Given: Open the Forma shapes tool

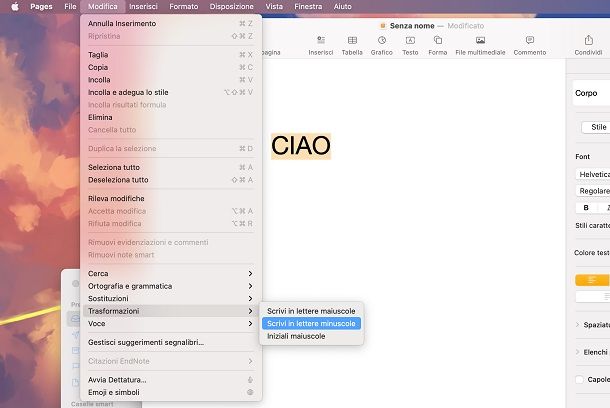Looking at the screenshot, I should click(x=438, y=40).
